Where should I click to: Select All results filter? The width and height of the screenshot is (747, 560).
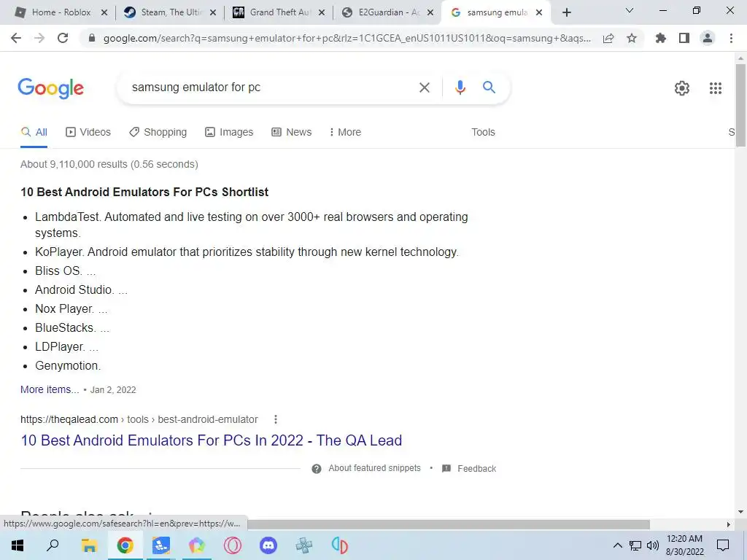point(34,132)
